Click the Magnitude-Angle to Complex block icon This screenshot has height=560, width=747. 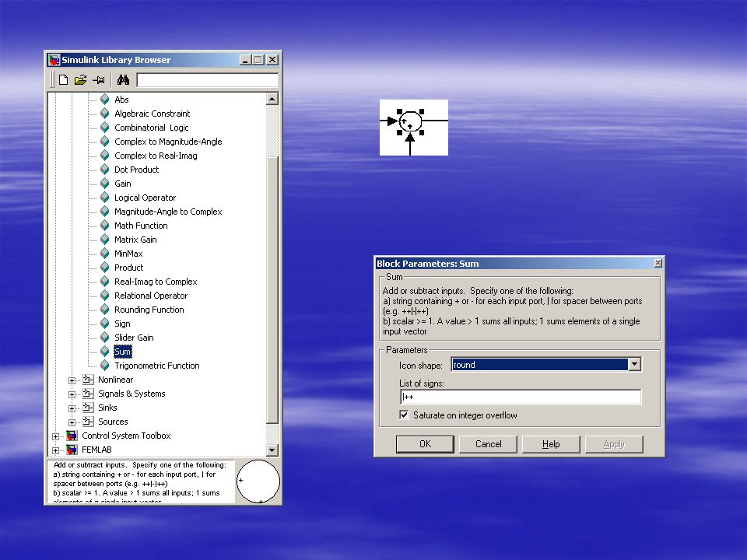(105, 212)
